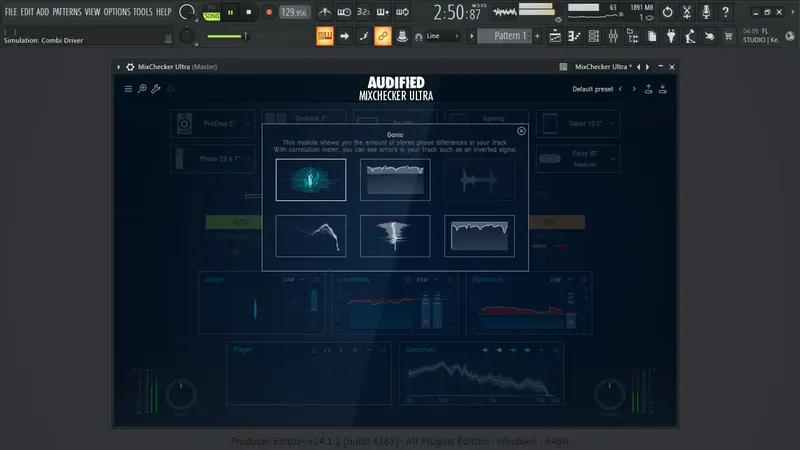The height and width of the screenshot is (450, 800).
Task: Click the MixChecker magnifier zoom icon
Action: pos(142,89)
